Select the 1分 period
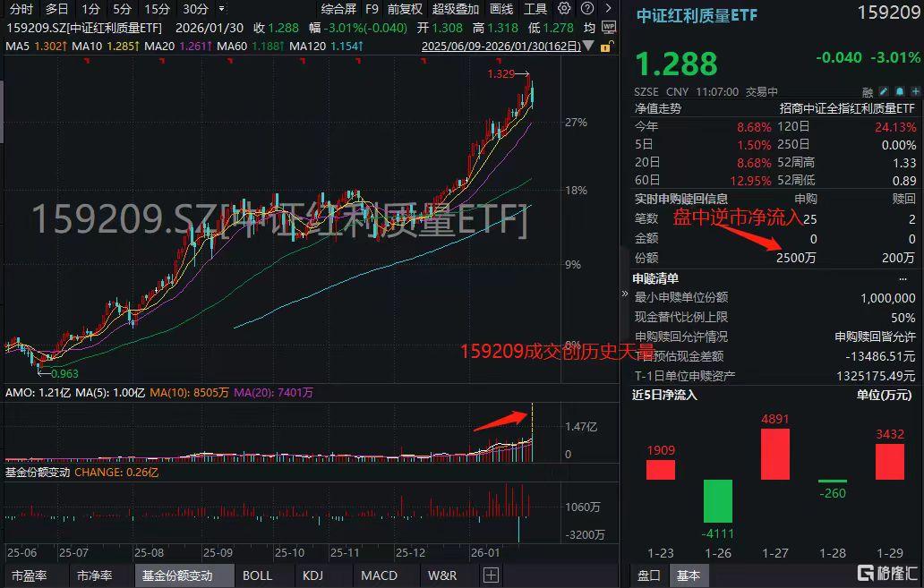 [x=90, y=9]
